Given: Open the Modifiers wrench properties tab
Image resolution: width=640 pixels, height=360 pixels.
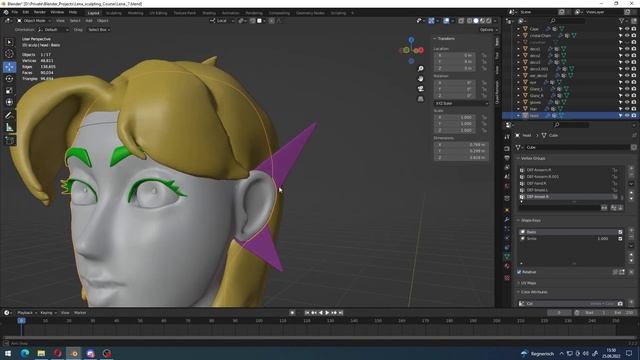Looking at the screenshot, I should 507,219.
